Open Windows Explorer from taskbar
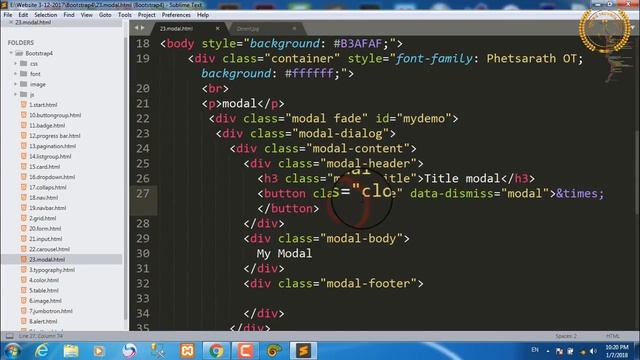The image size is (640, 360). point(71,351)
